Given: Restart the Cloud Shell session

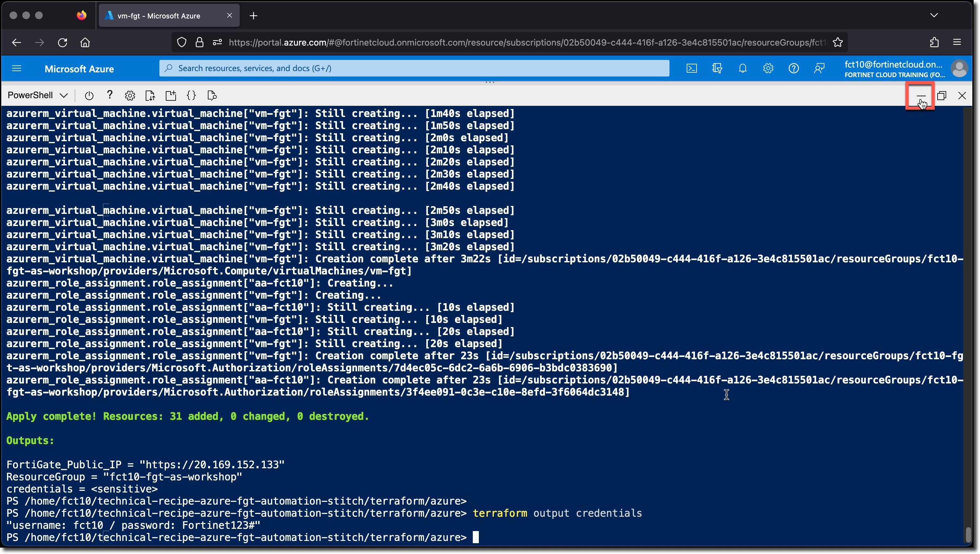Looking at the screenshot, I should tap(89, 96).
